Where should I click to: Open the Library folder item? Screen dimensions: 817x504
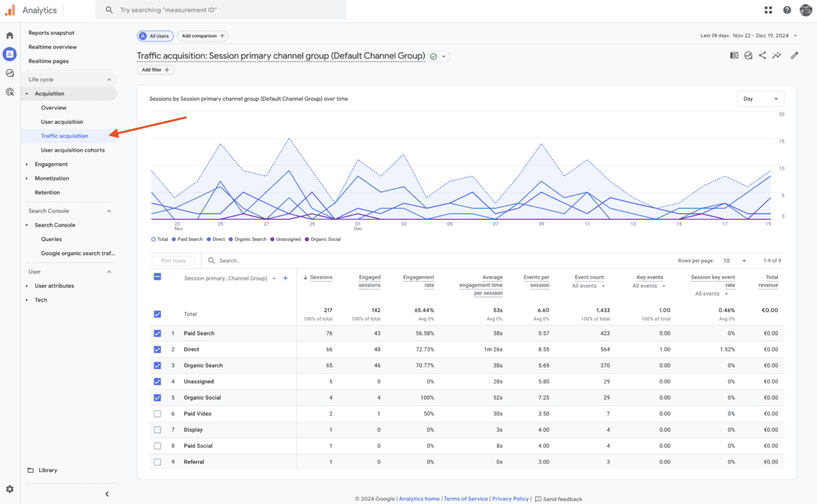click(42, 470)
